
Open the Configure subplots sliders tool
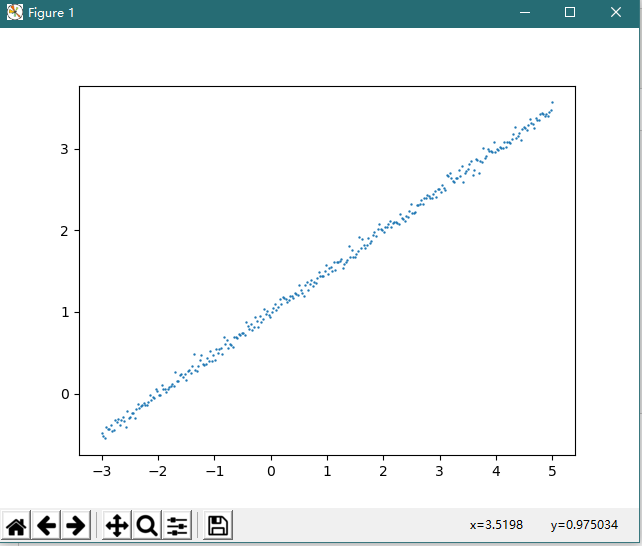[177, 526]
